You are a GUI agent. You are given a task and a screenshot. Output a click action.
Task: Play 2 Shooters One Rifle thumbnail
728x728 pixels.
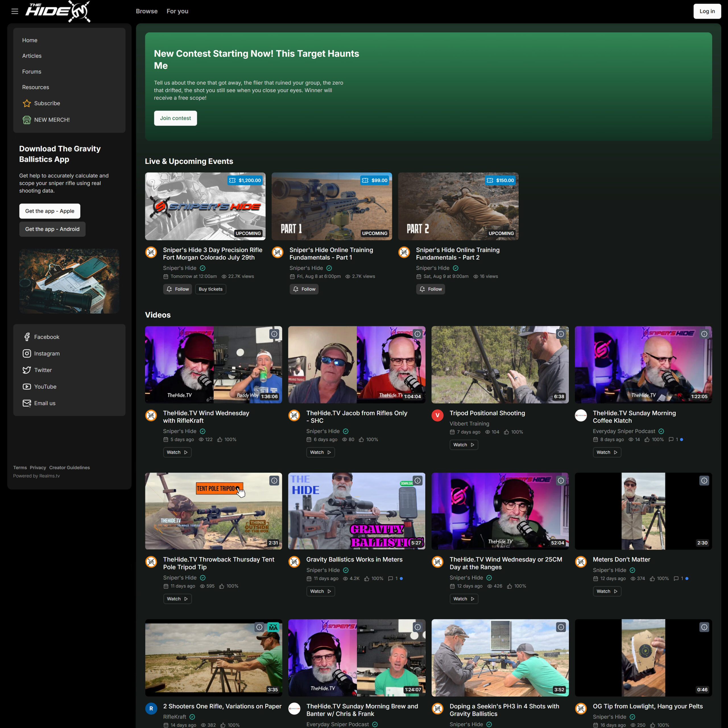pos(214,658)
